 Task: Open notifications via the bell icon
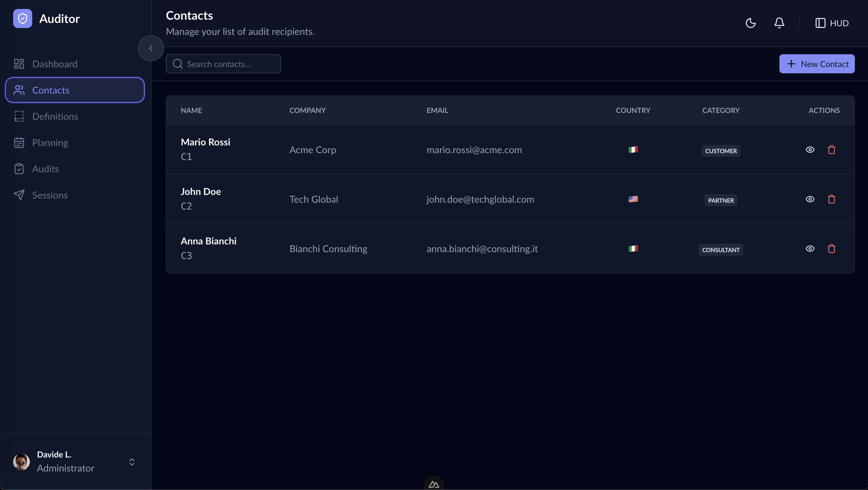click(779, 23)
